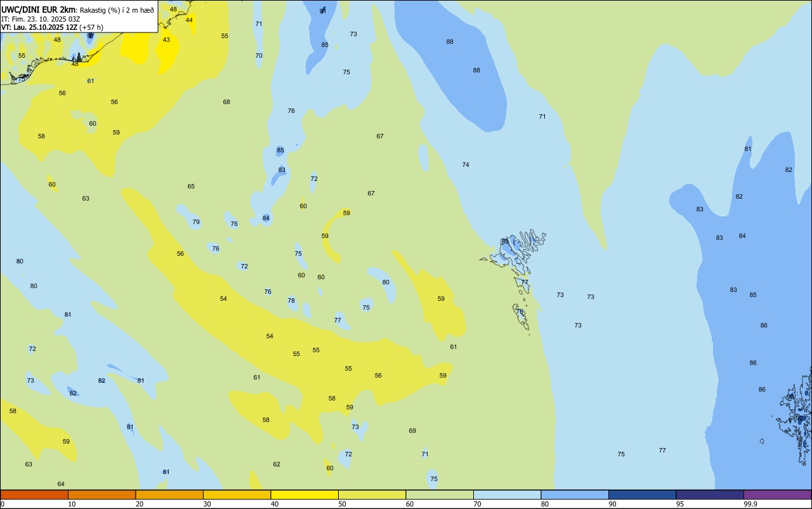Screen dimensions: 812x509
Task: Click the '95' tick label on the color scale
Action: coord(680,504)
